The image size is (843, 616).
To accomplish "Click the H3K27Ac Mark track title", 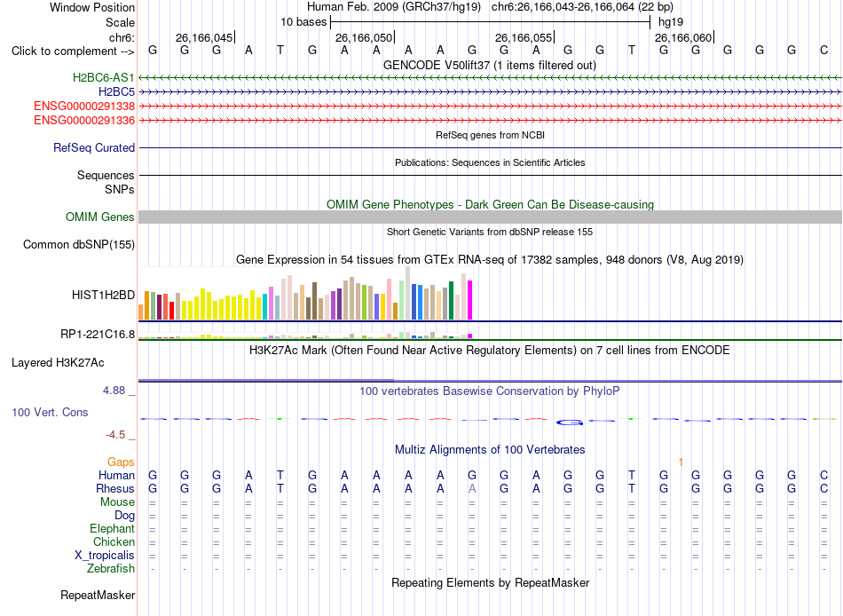I will pyautogui.click(x=489, y=351).
